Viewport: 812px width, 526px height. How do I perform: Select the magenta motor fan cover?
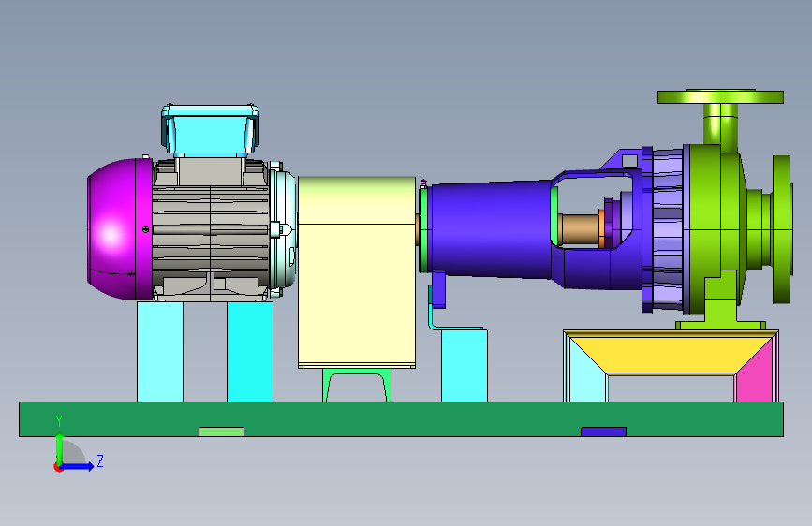(x=119, y=228)
